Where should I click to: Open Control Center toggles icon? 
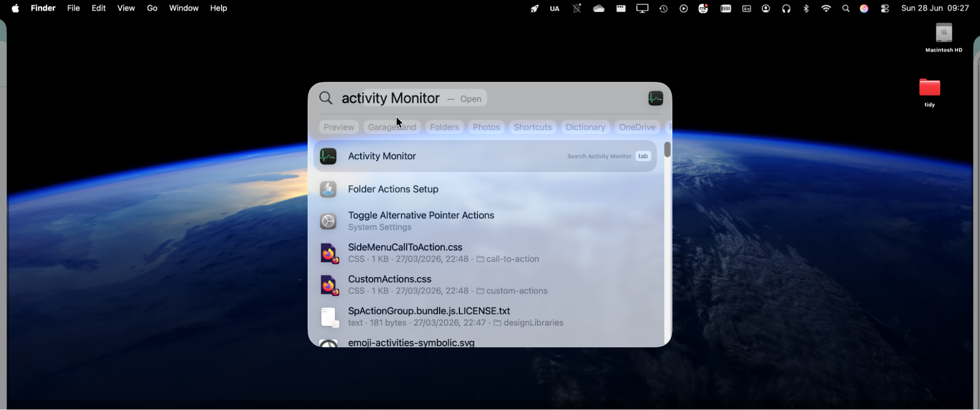tap(885, 8)
